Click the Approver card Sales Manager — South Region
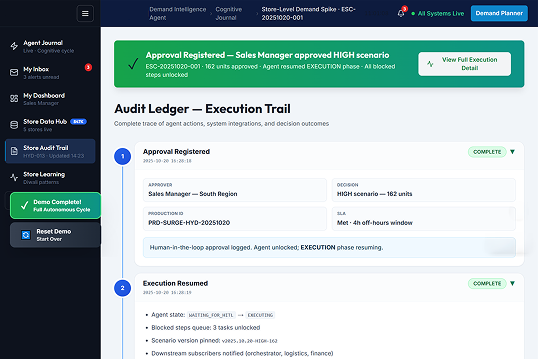The image size is (538, 360). point(235,190)
